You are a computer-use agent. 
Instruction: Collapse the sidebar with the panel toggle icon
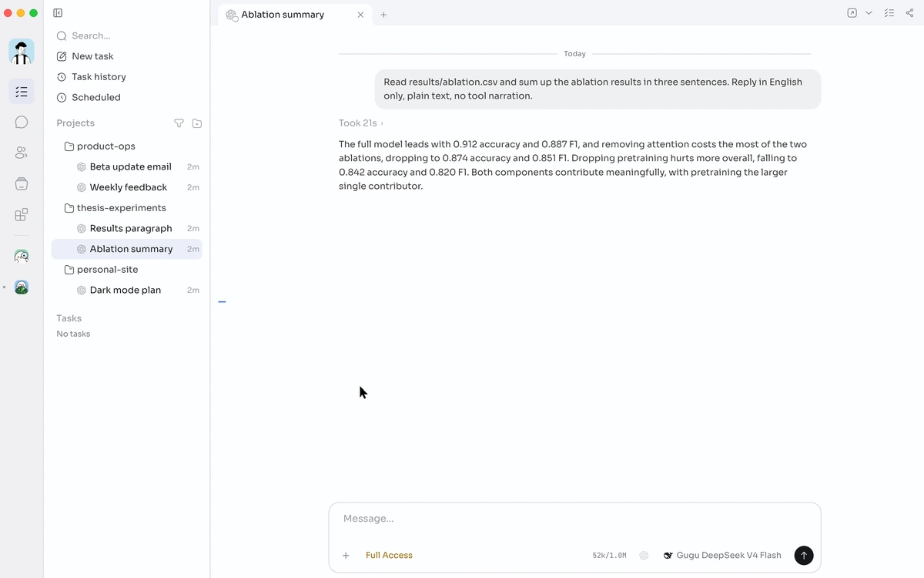(58, 13)
